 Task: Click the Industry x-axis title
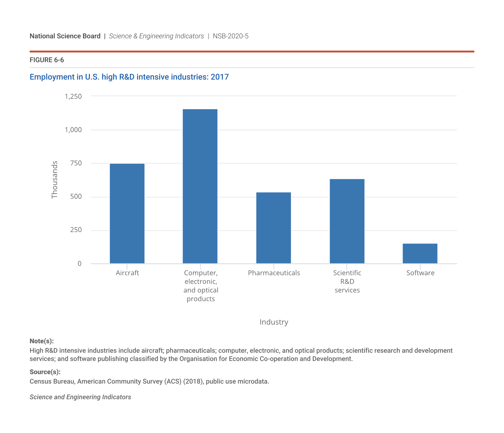[274, 322]
